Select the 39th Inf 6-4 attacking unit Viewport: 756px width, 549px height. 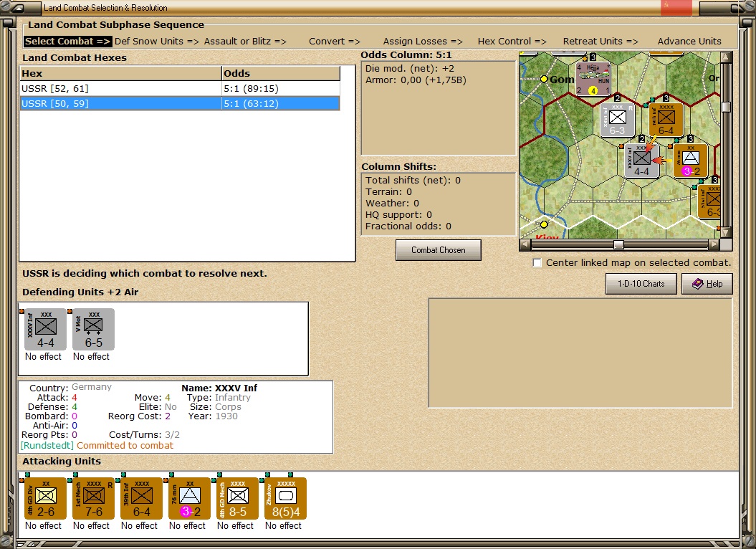pos(141,498)
